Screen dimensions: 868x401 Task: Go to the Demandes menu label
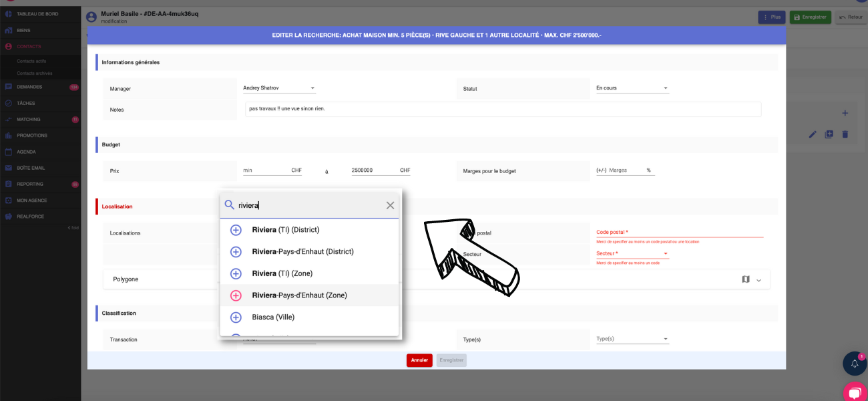[29, 87]
